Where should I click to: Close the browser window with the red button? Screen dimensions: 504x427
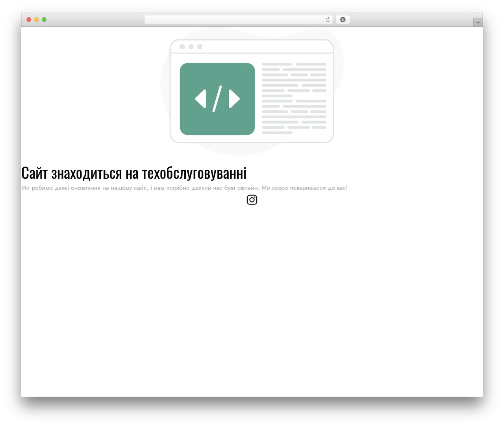pos(29,20)
